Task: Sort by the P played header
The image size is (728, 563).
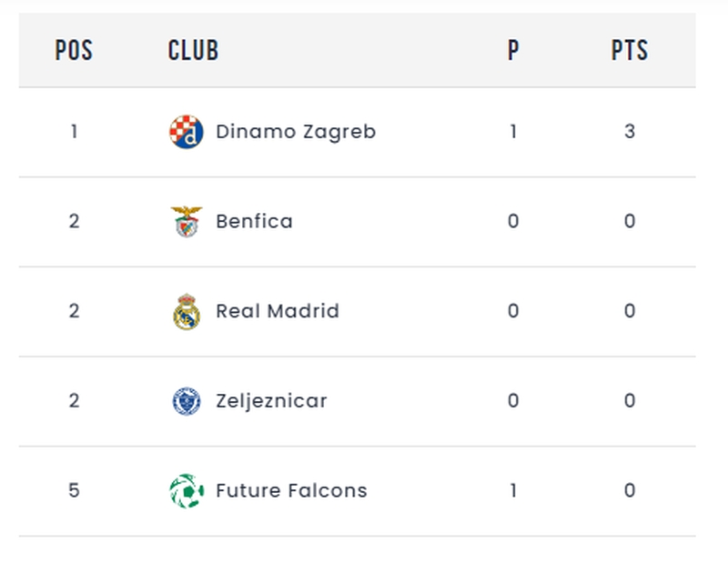Action: [x=513, y=50]
